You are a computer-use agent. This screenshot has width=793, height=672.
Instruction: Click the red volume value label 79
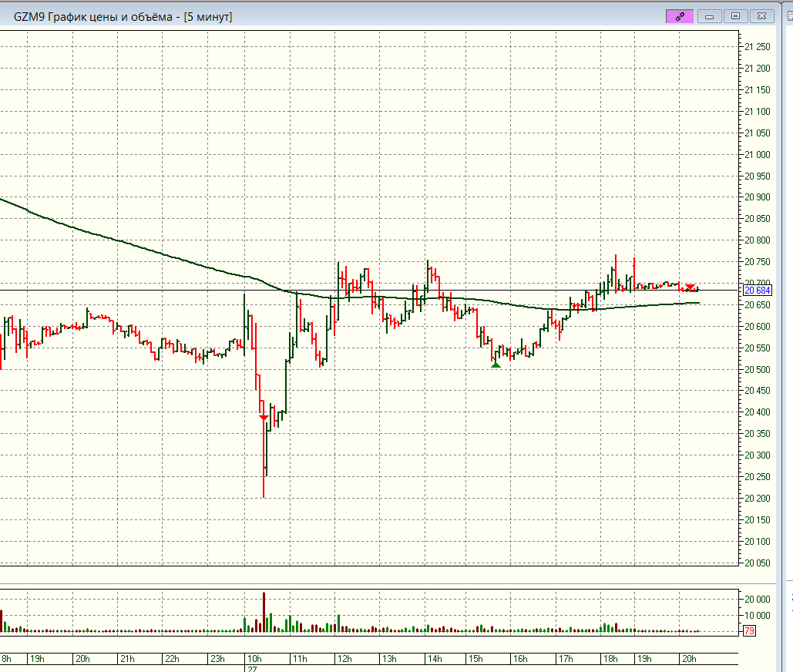pyautogui.click(x=748, y=632)
